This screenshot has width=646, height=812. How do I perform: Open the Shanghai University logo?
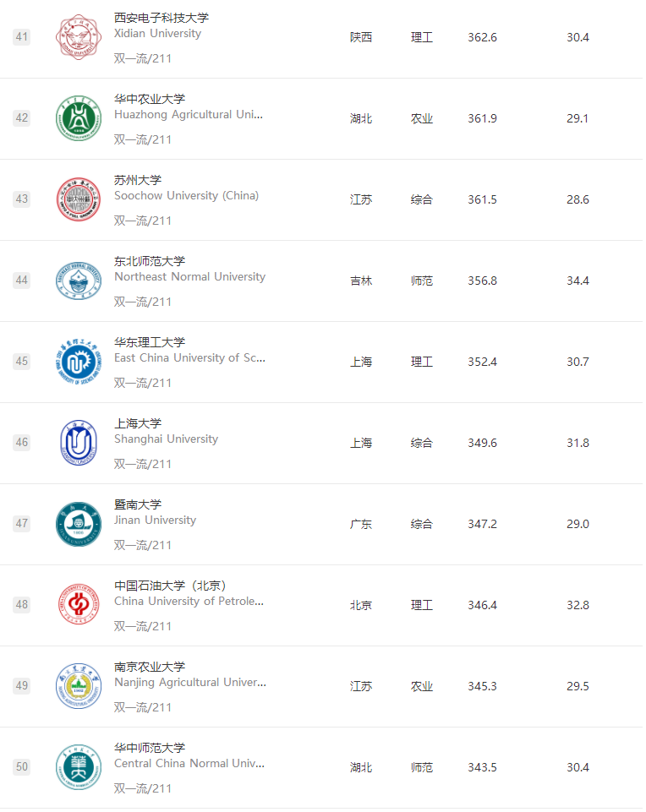78,443
